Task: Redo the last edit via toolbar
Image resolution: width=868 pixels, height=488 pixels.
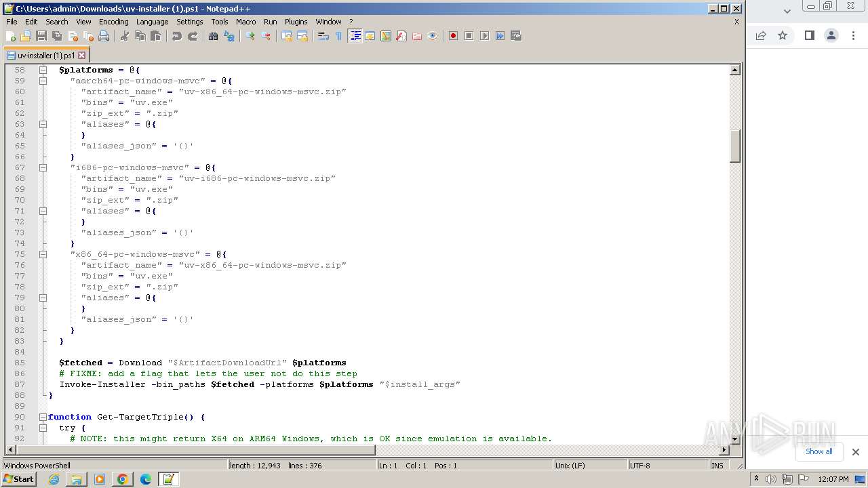Action: tap(193, 36)
